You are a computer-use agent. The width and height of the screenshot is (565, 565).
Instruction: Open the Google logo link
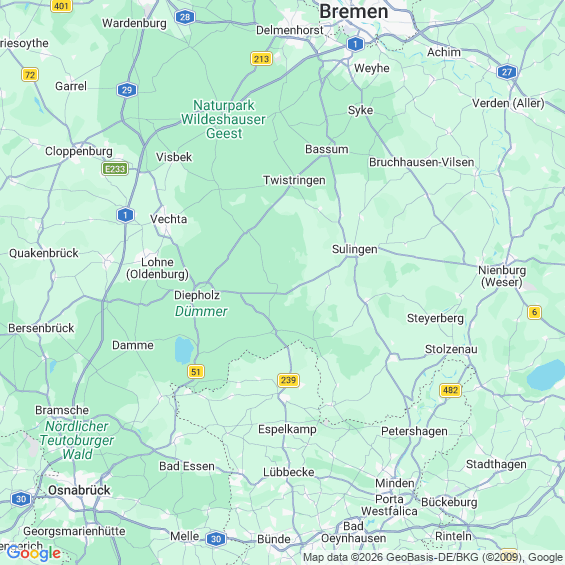pyautogui.click(x=34, y=553)
